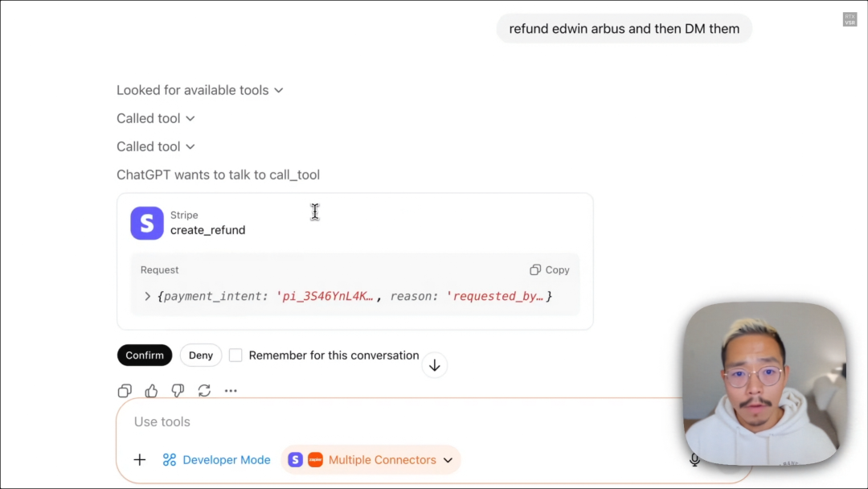Open the Multiple Connectors dropdown
Viewport: 868px width, 489px height.
click(371, 460)
